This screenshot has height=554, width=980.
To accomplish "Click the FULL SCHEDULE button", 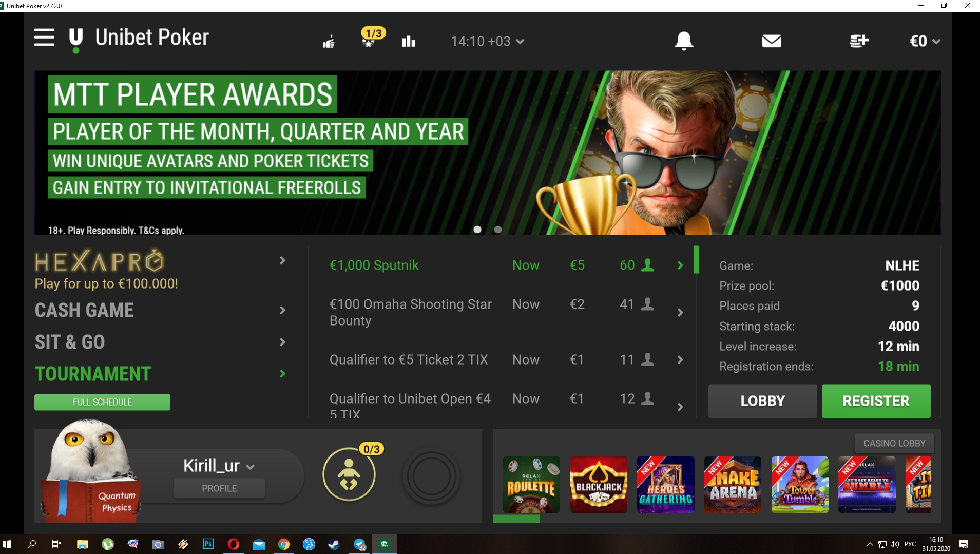I will [x=102, y=402].
